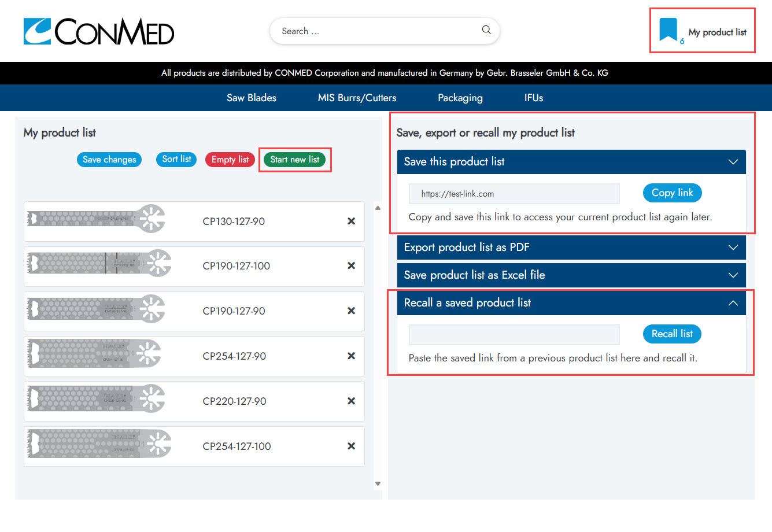Viewport: 772px width, 532px height.
Task: Click the search magnifier icon
Action: tap(486, 29)
